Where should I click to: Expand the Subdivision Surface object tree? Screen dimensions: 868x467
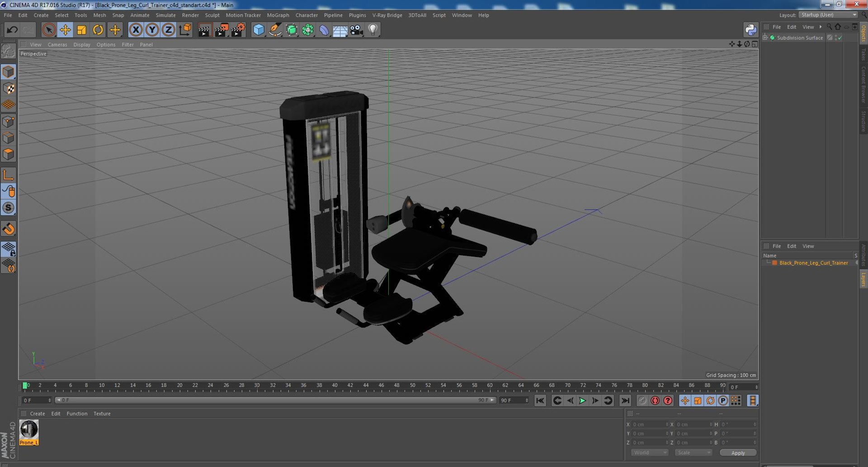point(765,38)
